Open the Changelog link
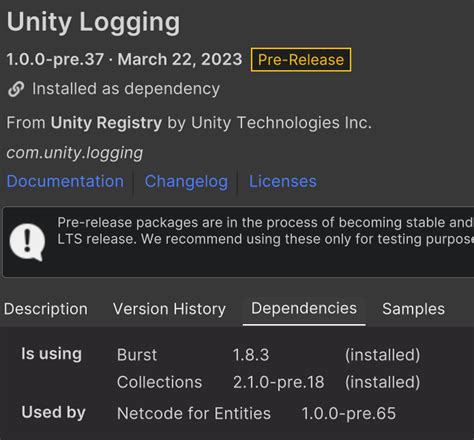 tap(186, 182)
